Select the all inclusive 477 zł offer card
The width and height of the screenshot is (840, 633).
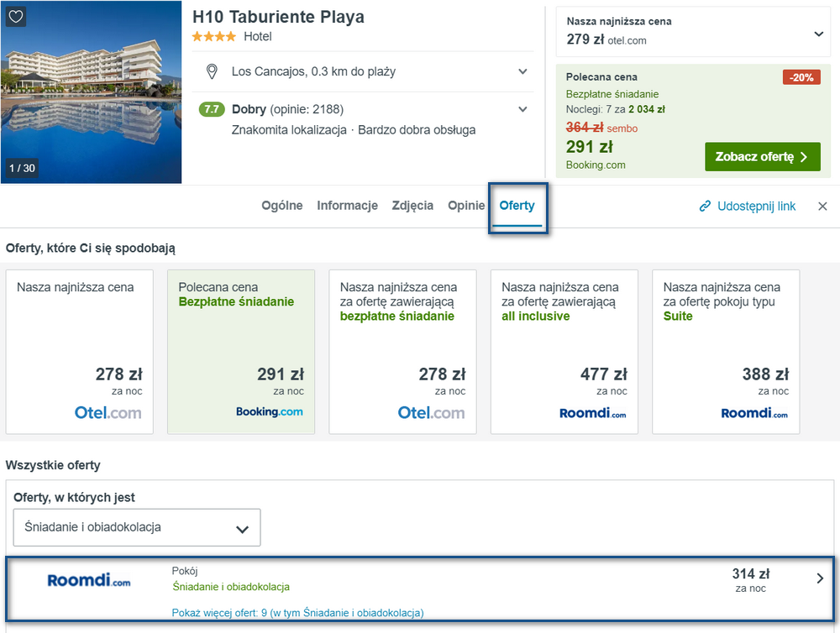564,352
